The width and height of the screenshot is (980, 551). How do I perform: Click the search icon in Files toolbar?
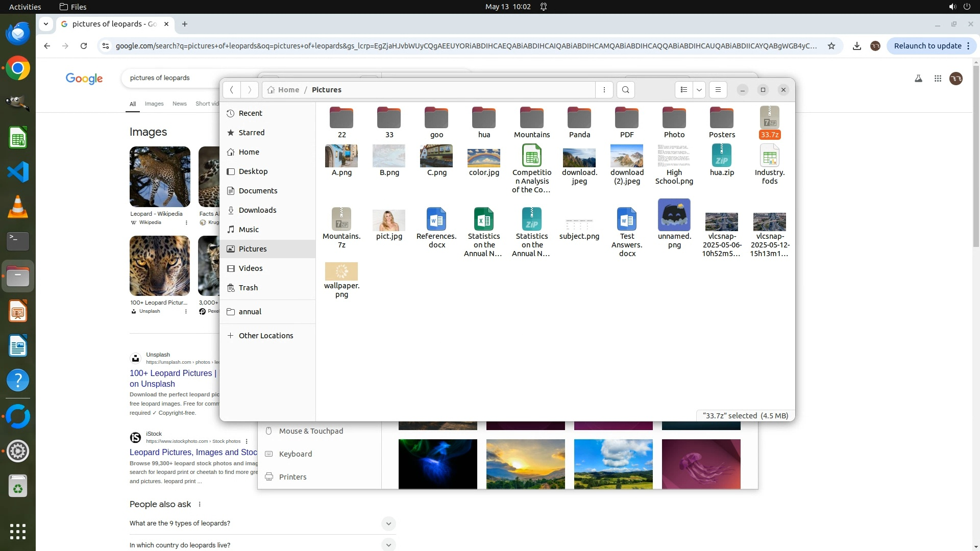point(625,90)
